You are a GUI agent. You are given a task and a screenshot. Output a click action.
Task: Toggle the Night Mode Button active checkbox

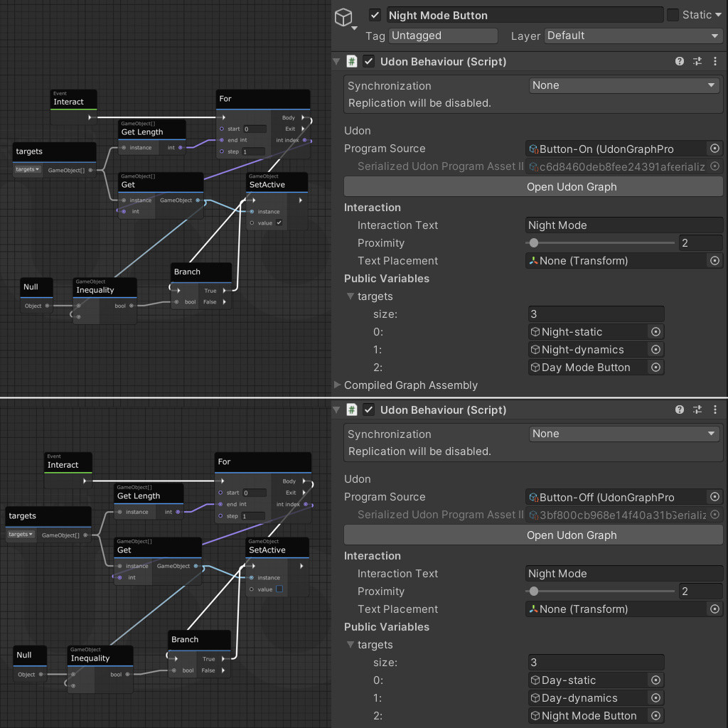[375, 16]
